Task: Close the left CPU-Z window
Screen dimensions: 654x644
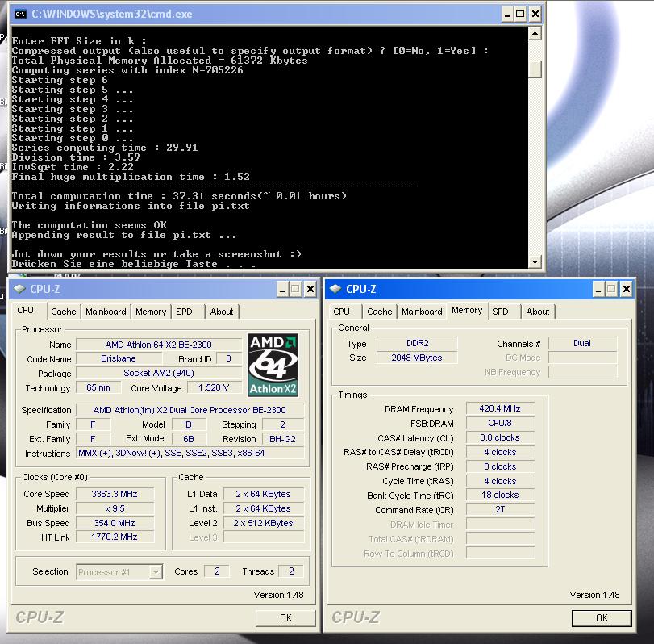Action: click(x=310, y=289)
